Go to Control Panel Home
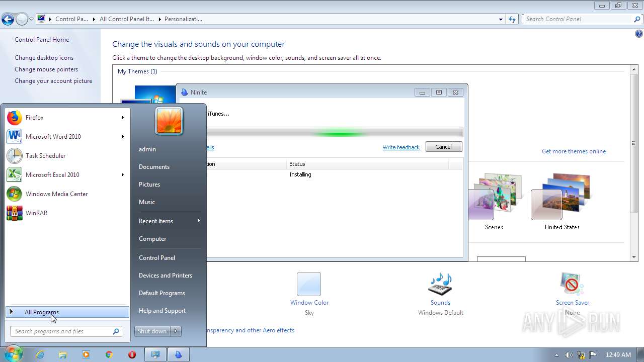Screen dimensions: 644x362 [42, 40]
